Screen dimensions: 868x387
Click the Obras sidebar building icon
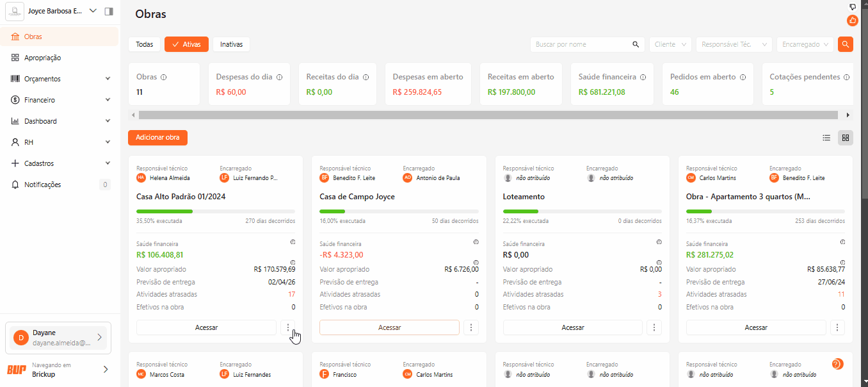click(15, 37)
